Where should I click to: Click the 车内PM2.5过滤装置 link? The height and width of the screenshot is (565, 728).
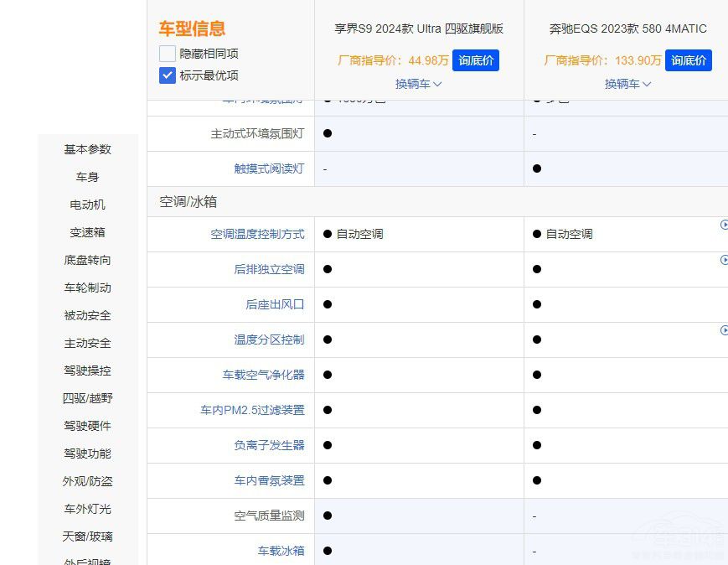point(260,410)
